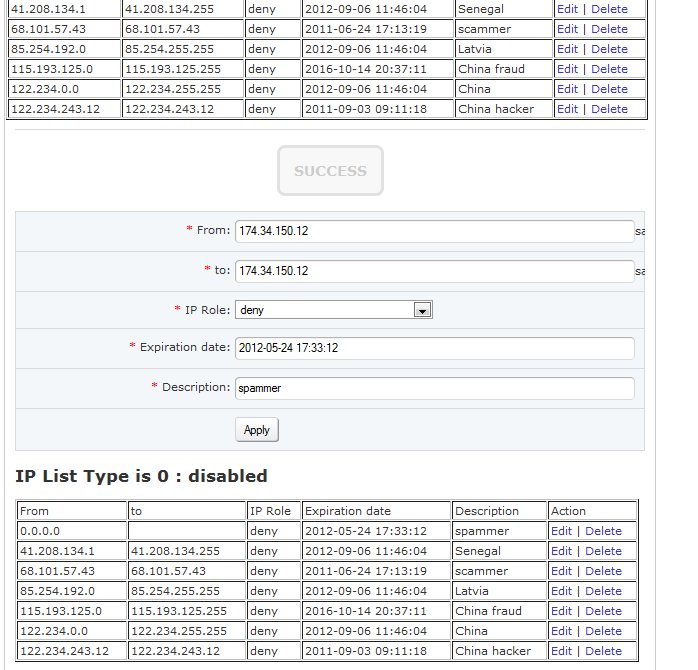The image size is (698, 670).
Task: Click the SUCCESS button
Action: pos(330,172)
